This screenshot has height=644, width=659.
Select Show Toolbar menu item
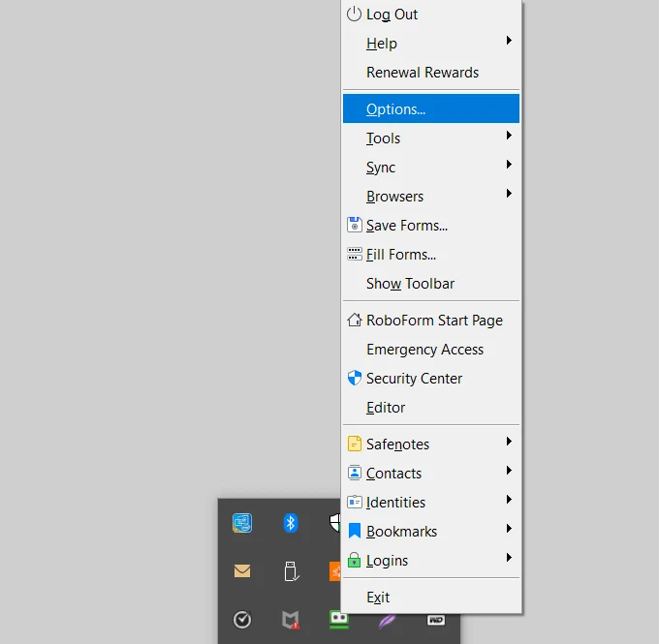click(431, 284)
